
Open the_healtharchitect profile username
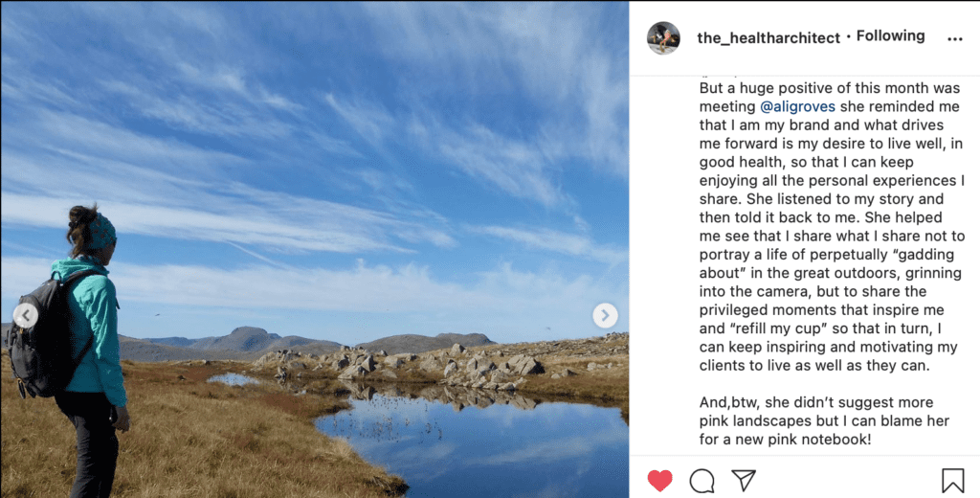point(768,37)
